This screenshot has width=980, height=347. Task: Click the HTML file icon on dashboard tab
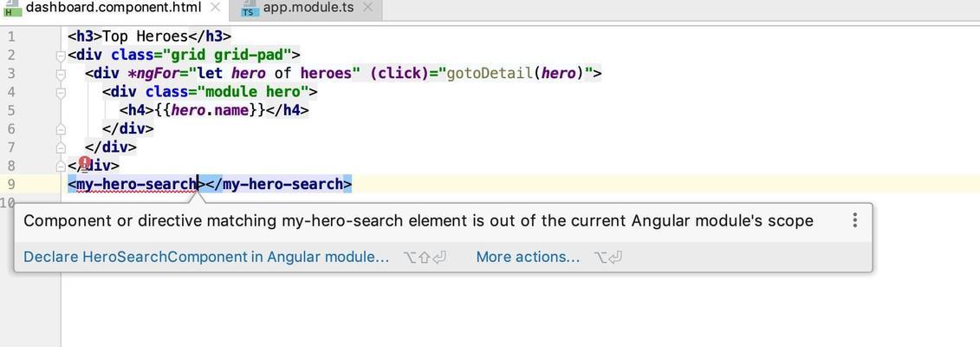pos(9,9)
